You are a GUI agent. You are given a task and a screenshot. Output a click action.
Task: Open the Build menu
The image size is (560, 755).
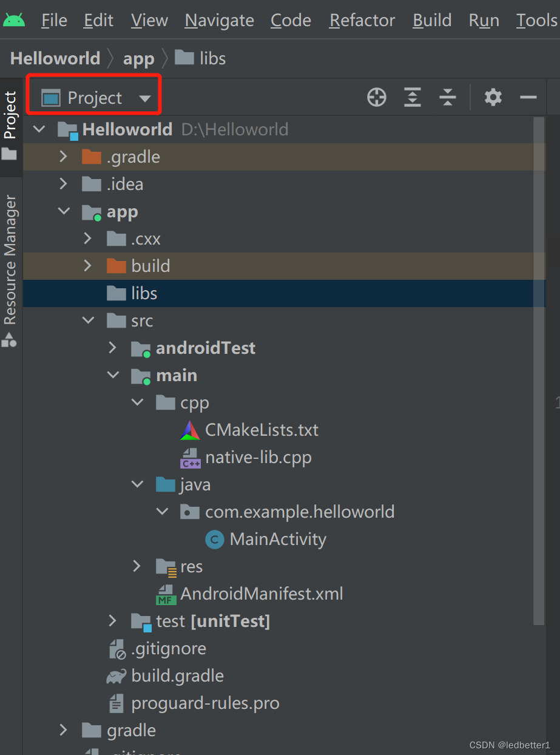click(x=431, y=20)
